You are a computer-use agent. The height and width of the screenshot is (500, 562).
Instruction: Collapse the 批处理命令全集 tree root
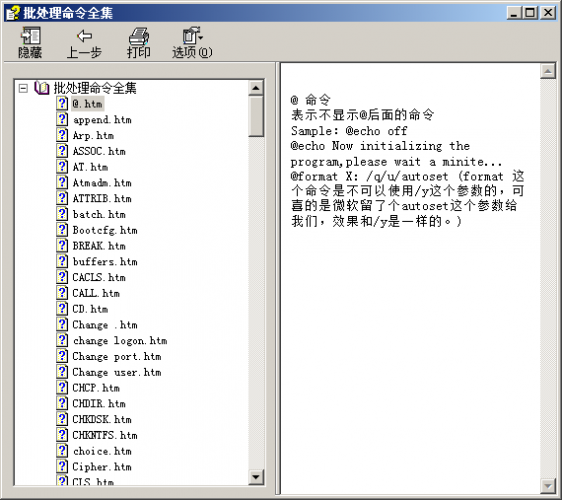tap(23, 88)
